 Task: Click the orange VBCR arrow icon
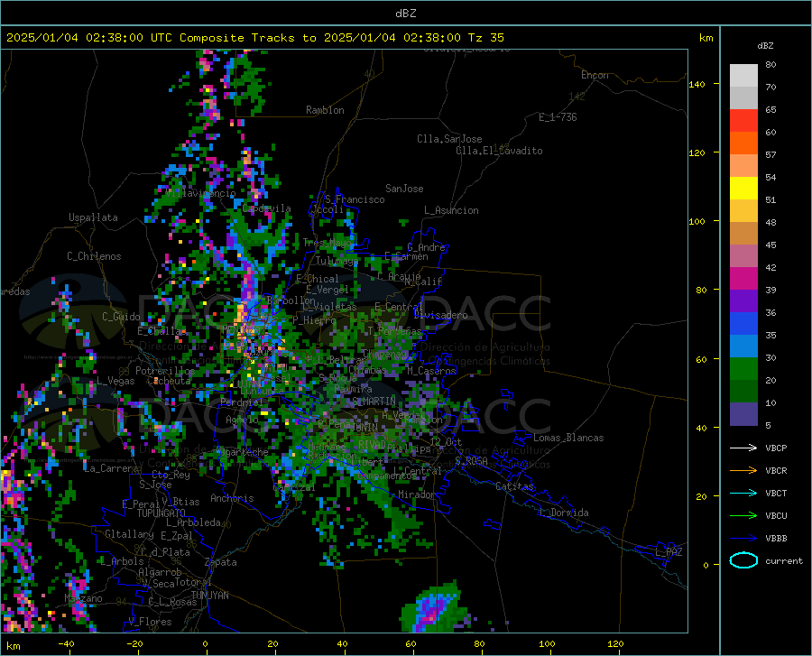(743, 470)
